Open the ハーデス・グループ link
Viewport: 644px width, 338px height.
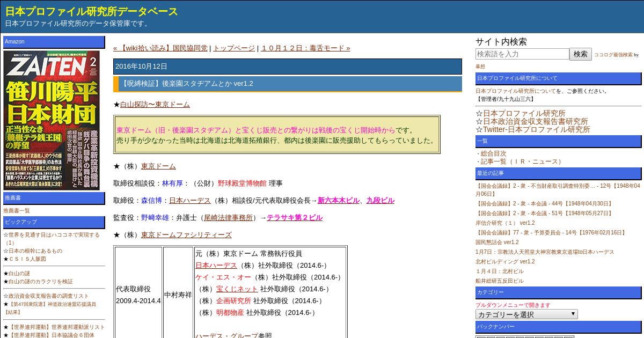pos(226,335)
